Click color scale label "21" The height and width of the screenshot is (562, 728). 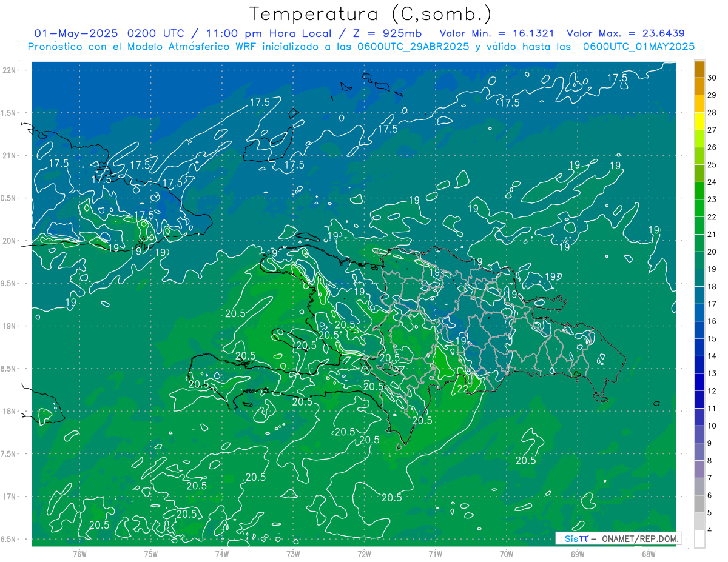point(712,235)
